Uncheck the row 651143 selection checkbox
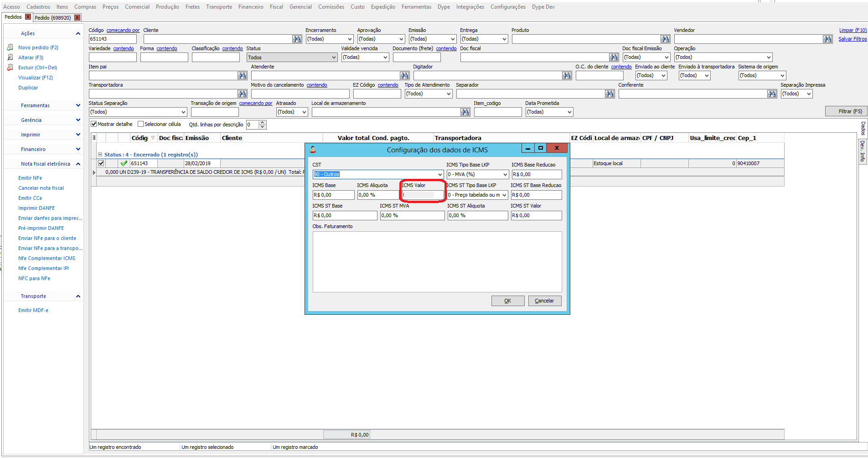Viewport: 868px width, 458px height. pos(101,163)
